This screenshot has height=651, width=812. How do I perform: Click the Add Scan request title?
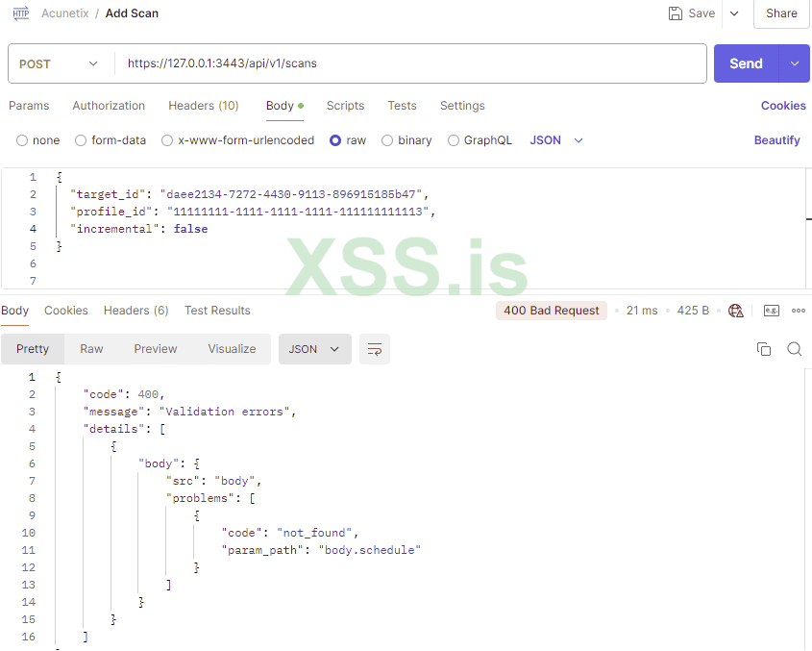(x=132, y=13)
